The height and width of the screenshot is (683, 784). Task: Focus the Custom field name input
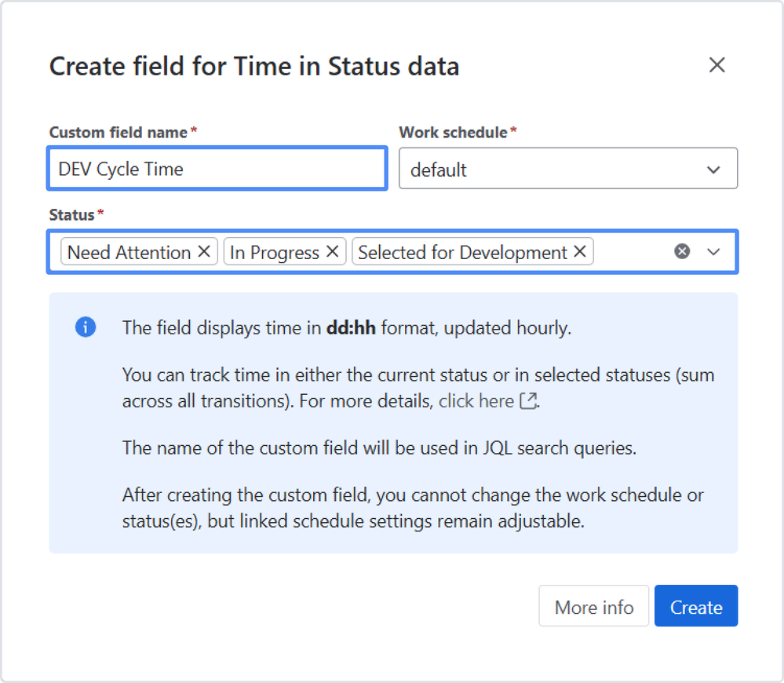[x=217, y=169]
